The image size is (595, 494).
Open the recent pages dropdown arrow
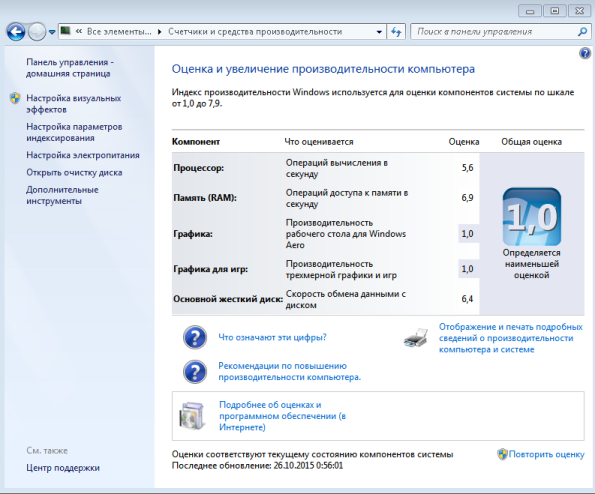(52, 32)
